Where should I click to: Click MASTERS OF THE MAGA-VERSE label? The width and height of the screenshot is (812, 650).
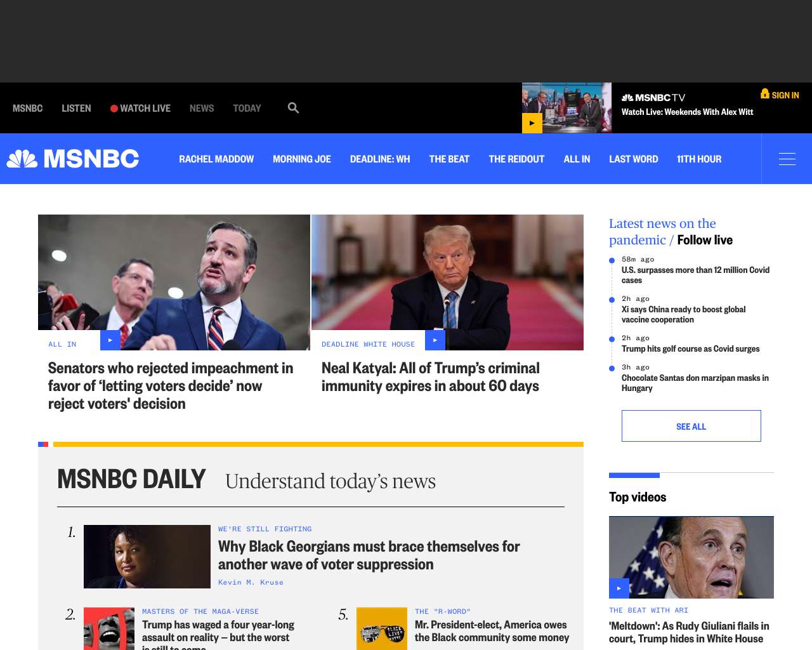pos(200,611)
